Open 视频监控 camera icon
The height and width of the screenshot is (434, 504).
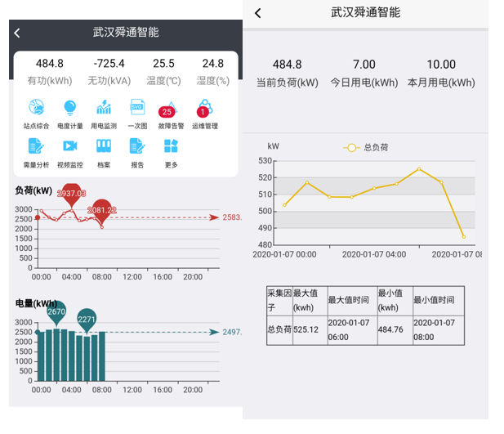70,146
